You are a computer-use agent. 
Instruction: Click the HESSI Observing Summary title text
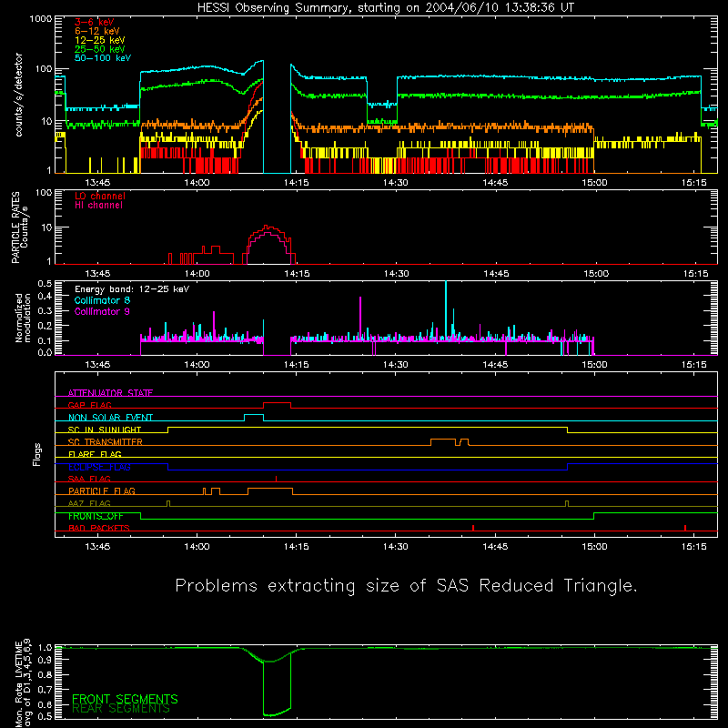click(x=385, y=8)
